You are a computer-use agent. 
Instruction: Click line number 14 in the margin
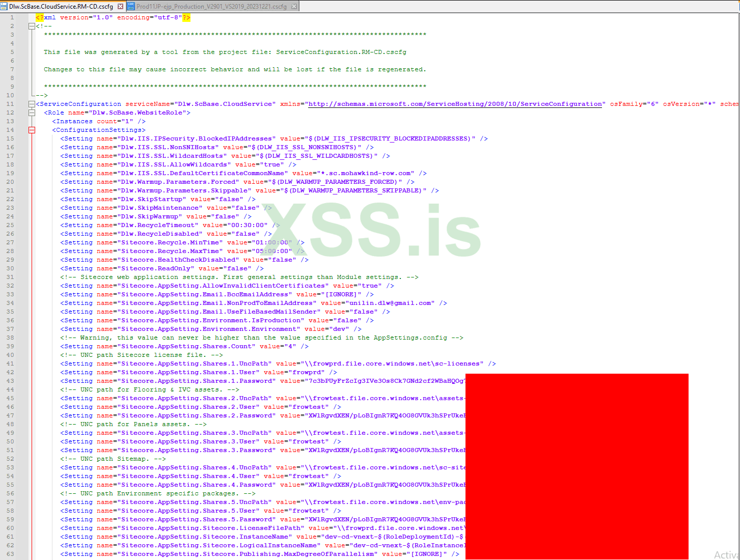11,130
